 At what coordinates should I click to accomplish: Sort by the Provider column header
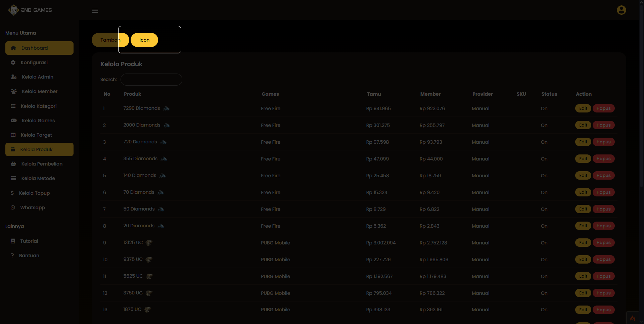pos(482,94)
